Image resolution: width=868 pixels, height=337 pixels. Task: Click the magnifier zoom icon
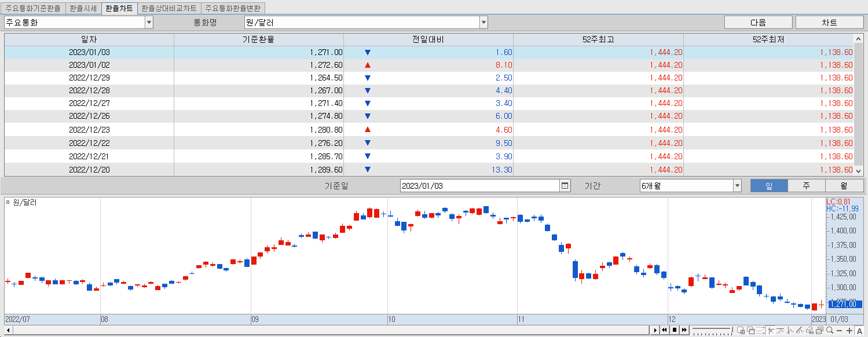coord(829,331)
